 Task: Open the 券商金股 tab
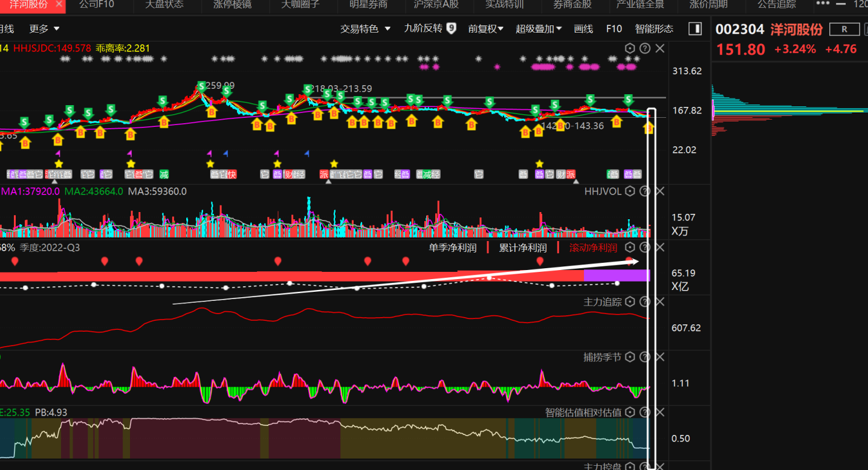572,4
